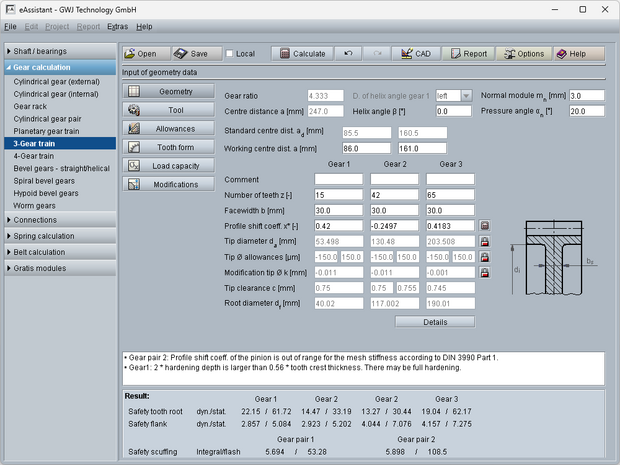Click the Normal module input field

[x=588, y=95]
